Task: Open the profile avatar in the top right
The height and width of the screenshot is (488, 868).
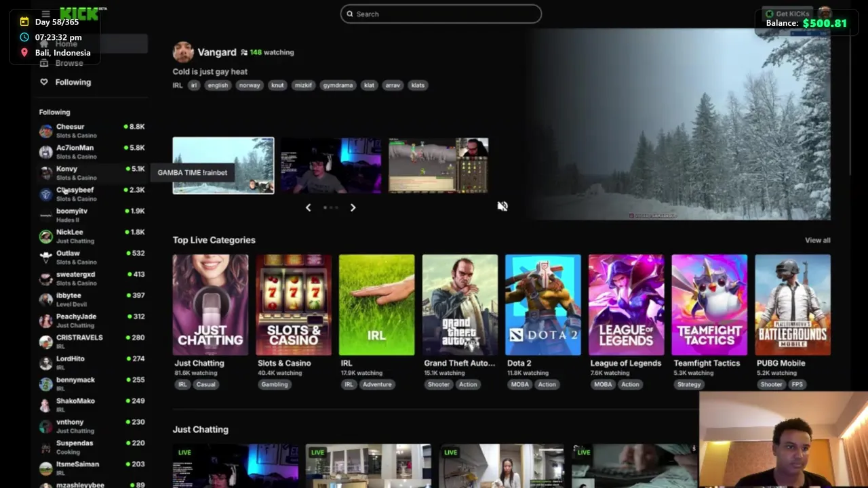Action: pyautogui.click(x=825, y=13)
